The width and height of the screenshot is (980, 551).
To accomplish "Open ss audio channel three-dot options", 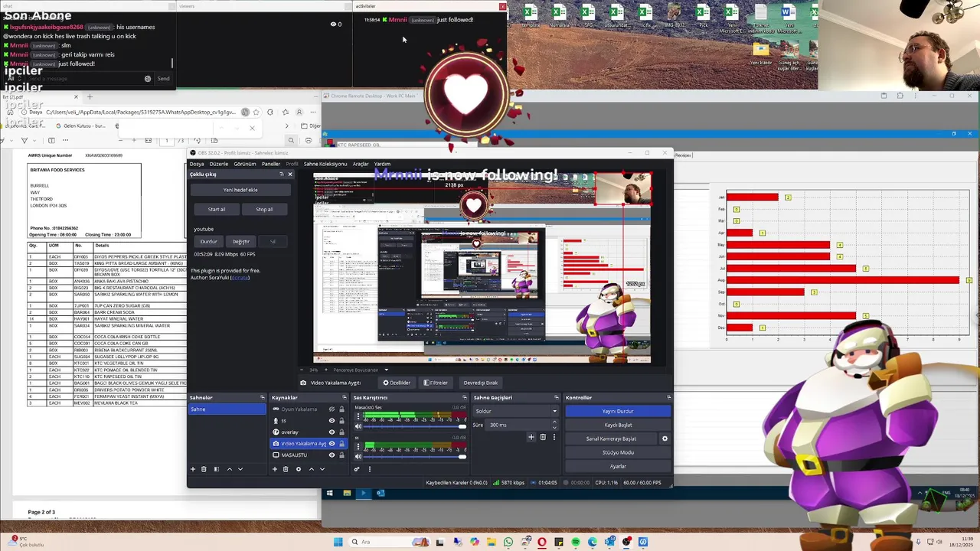I will point(358,447).
